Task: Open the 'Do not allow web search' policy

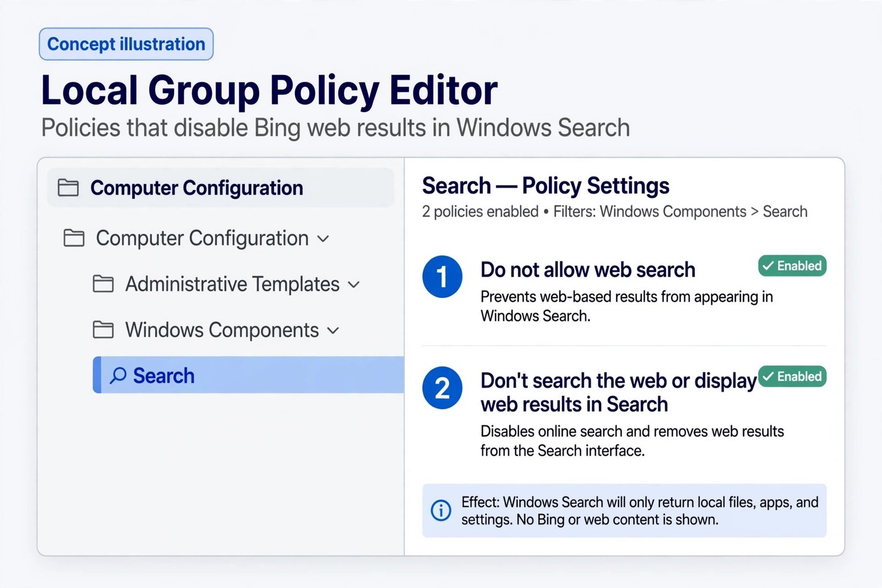Action: [588, 270]
